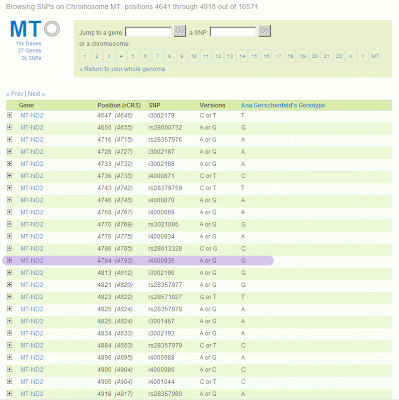Screen dimensions: 399x400
Task: Open chromosome 14
Action: tap(242, 56)
